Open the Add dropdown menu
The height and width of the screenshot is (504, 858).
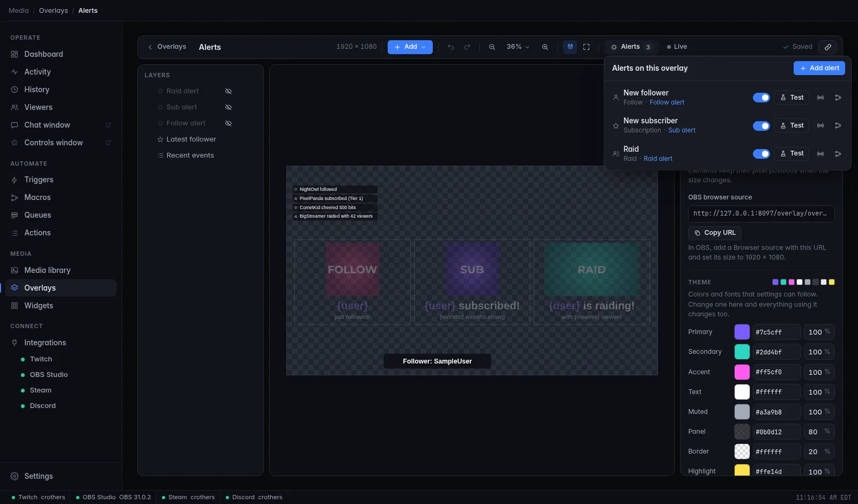[410, 47]
